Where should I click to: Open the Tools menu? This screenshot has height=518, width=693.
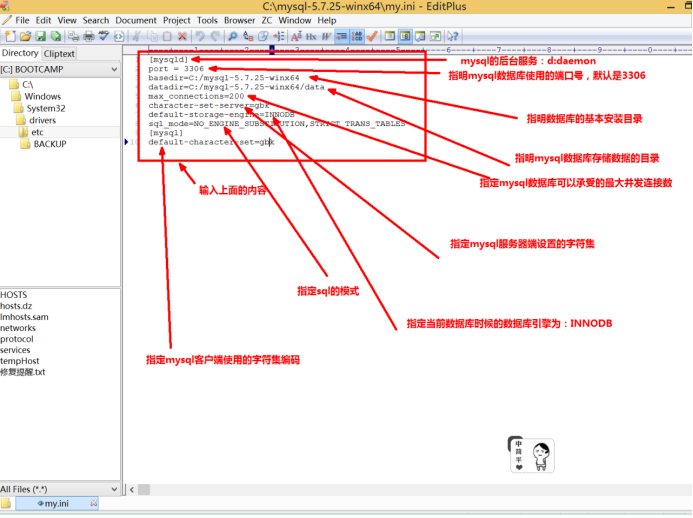coord(207,20)
